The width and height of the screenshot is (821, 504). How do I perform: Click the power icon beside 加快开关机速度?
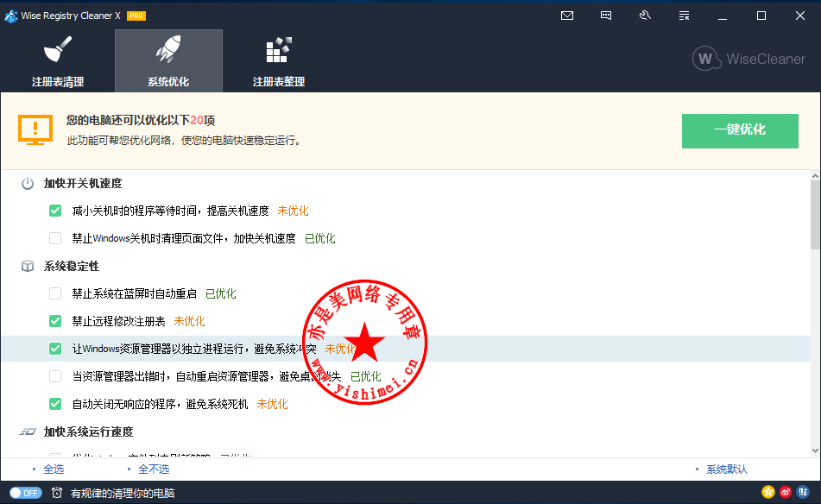[28, 183]
